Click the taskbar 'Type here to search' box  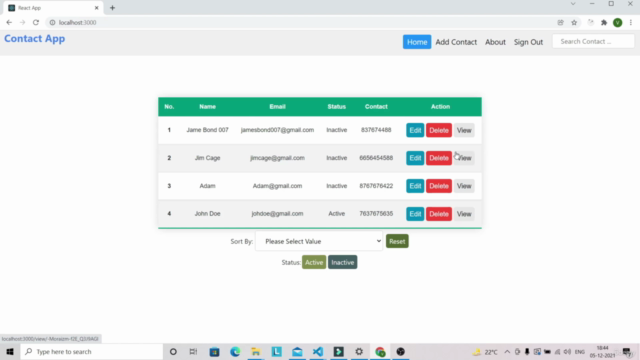point(92,351)
